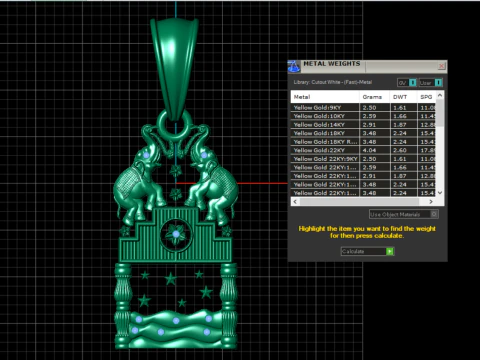This screenshot has height=360, width=480.
Task: Close the Metal Weights dialog
Action: coord(441,66)
